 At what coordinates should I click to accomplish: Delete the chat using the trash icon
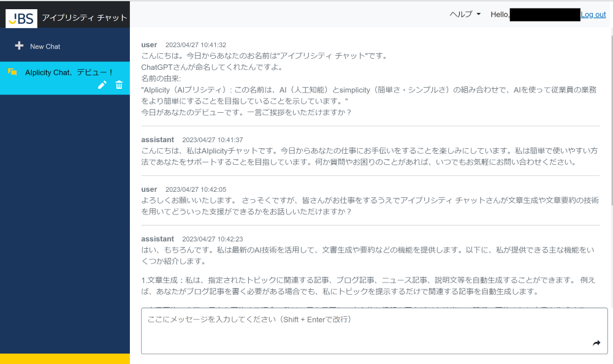118,85
